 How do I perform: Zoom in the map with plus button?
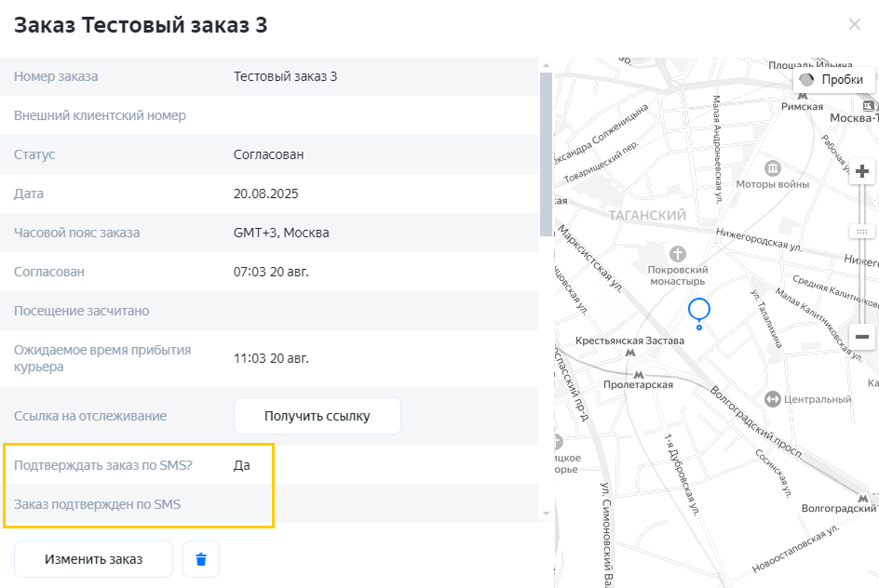[862, 171]
